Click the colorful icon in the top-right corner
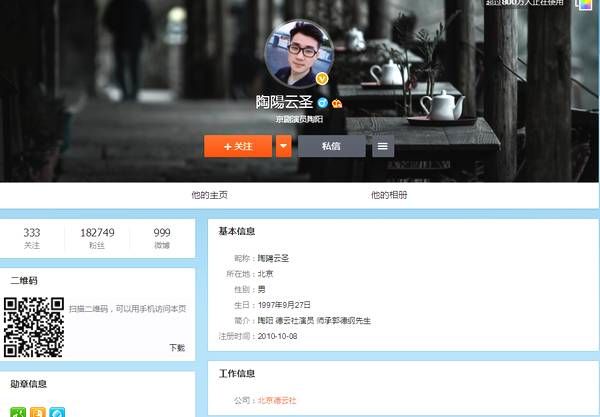The image size is (600, 417). click(x=584, y=4)
